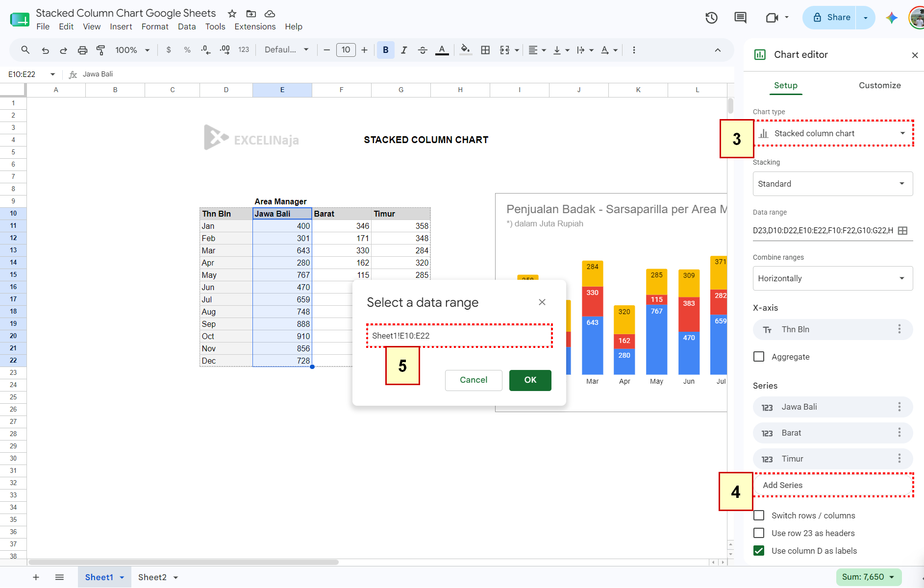Click the Share button
924x588 pixels.
(x=832, y=18)
